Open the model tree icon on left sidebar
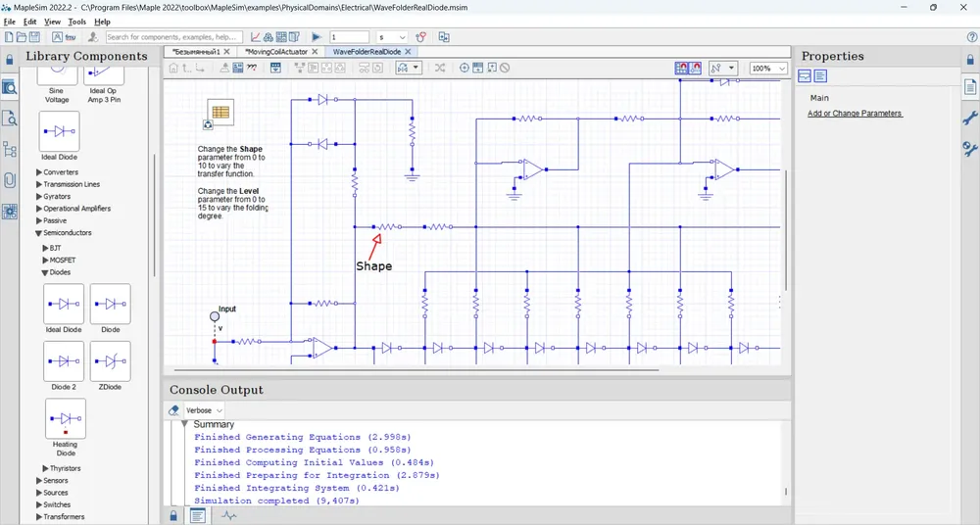Viewport: 980px width, 525px height. pyautogui.click(x=10, y=150)
